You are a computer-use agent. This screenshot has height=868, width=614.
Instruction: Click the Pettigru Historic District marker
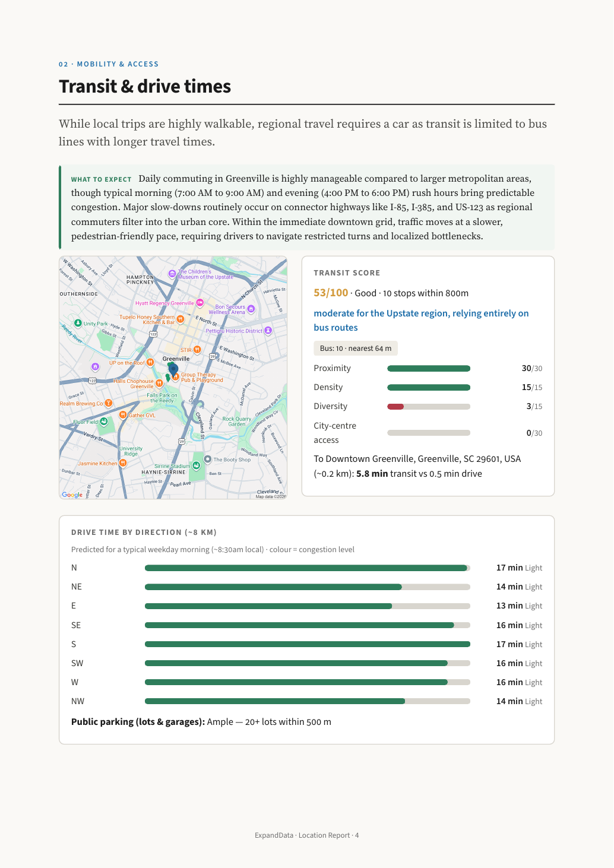tap(268, 330)
